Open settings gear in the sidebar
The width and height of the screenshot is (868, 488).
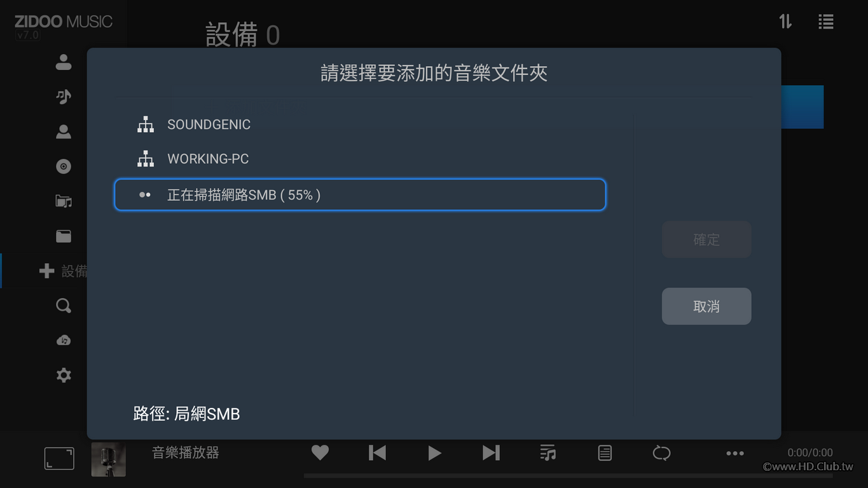coord(64,375)
